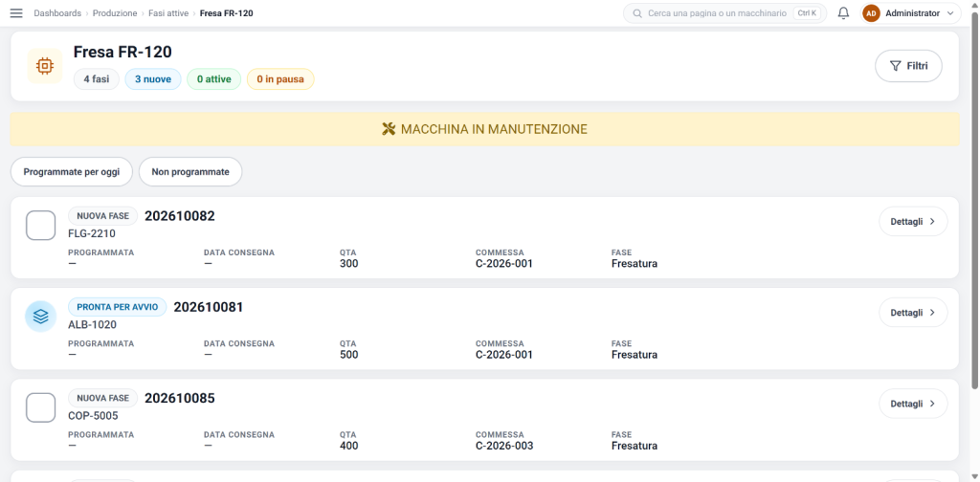The width and height of the screenshot is (980, 482).
Task: Click the wrench icon in maintenance banner
Action: click(389, 129)
